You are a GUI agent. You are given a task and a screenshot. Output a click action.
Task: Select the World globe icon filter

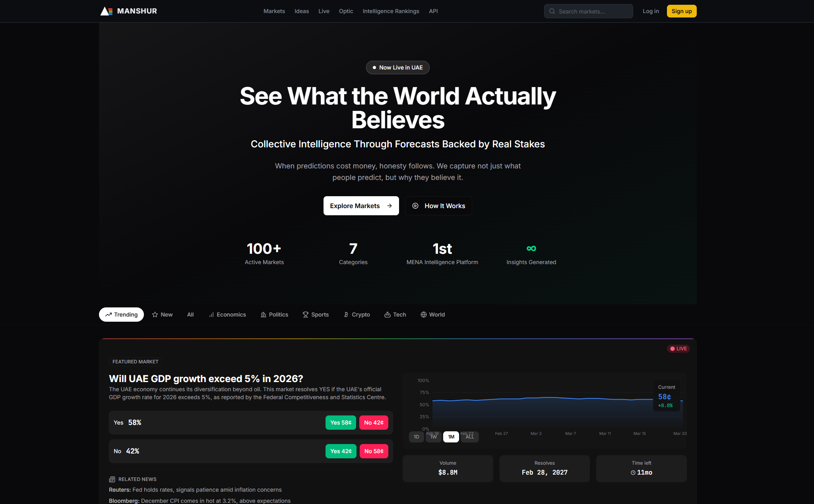click(x=424, y=315)
